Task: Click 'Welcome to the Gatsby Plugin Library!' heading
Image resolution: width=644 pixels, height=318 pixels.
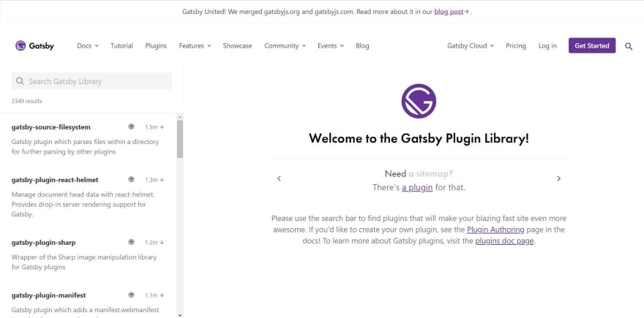Action: coord(419,138)
